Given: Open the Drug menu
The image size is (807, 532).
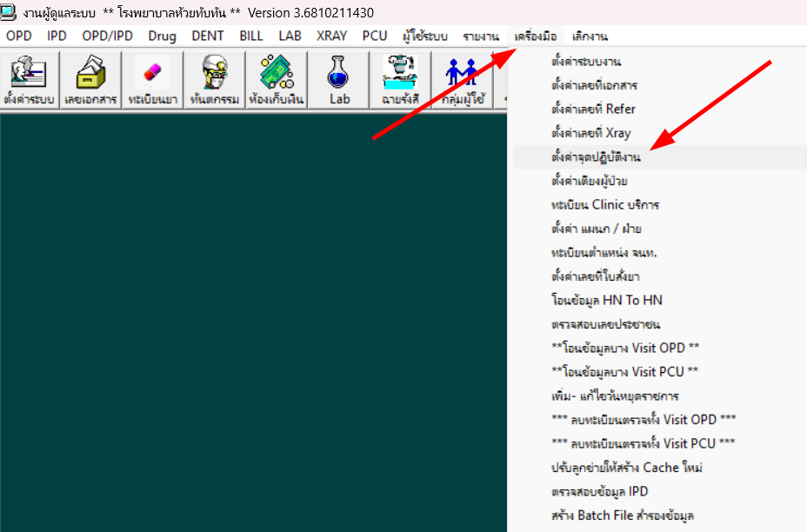Looking at the screenshot, I should [162, 36].
